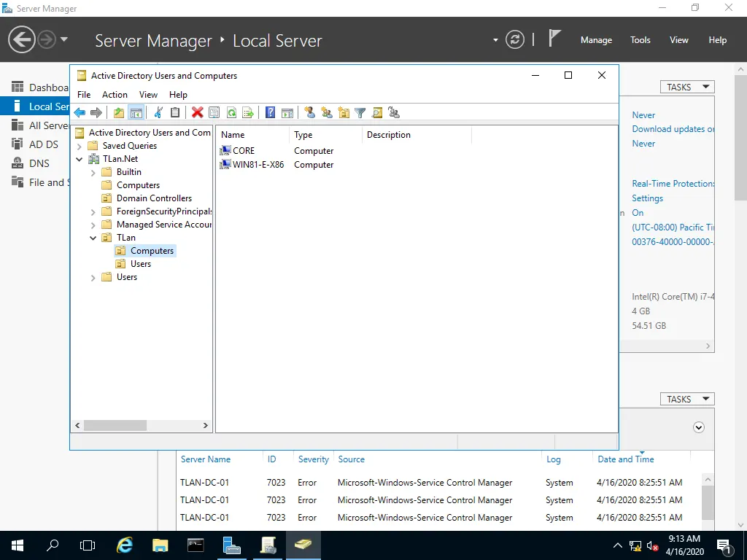Open View menu in ADUC window
Screen dimensions: 747x560
[148, 95]
